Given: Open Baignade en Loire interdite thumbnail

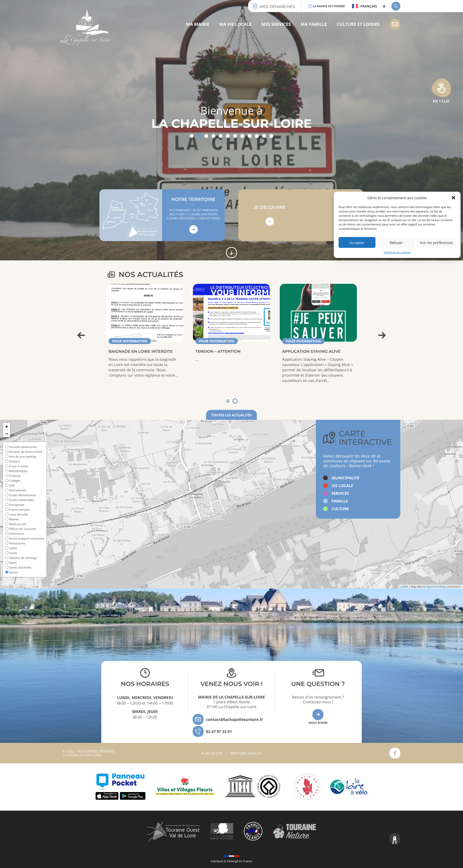Looking at the screenshot, I should tap(145, 313).
